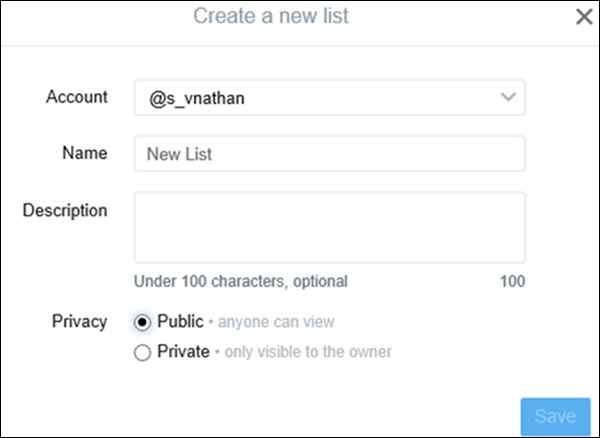Click the Privacy section label
Image resolution: width=600 pixels, height=438 pixels.
tap(80, 322)
